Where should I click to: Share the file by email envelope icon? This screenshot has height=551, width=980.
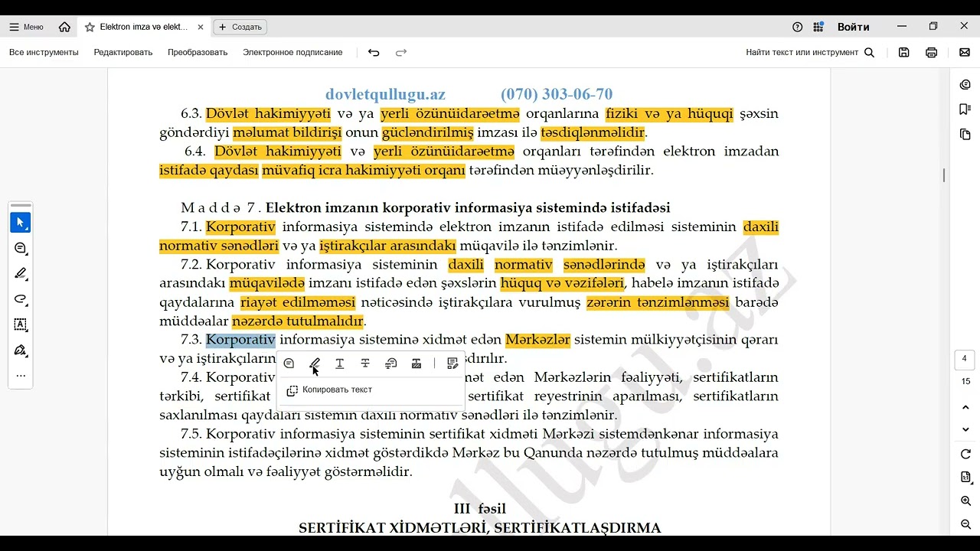pos(965,53)
